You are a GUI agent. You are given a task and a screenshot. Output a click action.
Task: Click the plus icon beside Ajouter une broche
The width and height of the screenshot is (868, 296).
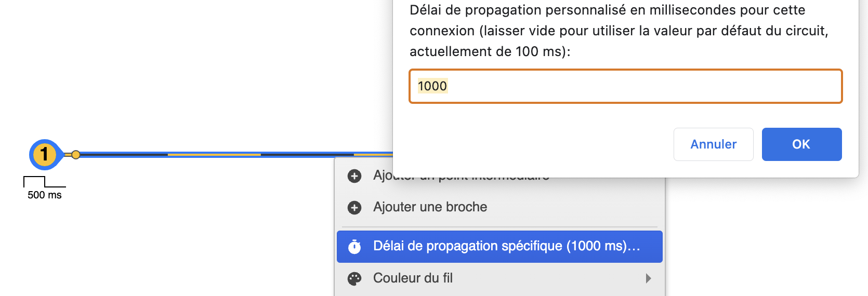(x=354, y=208)
